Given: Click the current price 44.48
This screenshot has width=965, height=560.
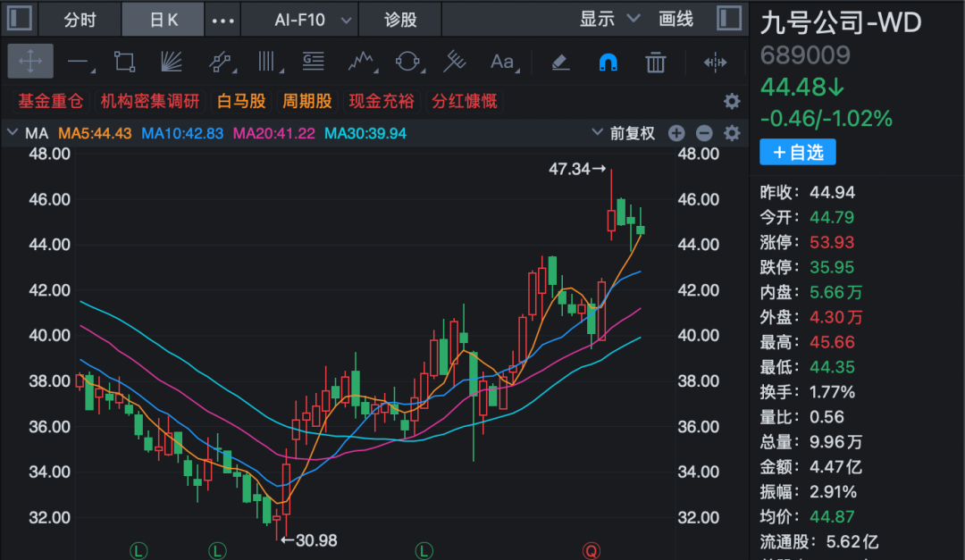Looking at the screenshot, I should click(x=801, y=88).
